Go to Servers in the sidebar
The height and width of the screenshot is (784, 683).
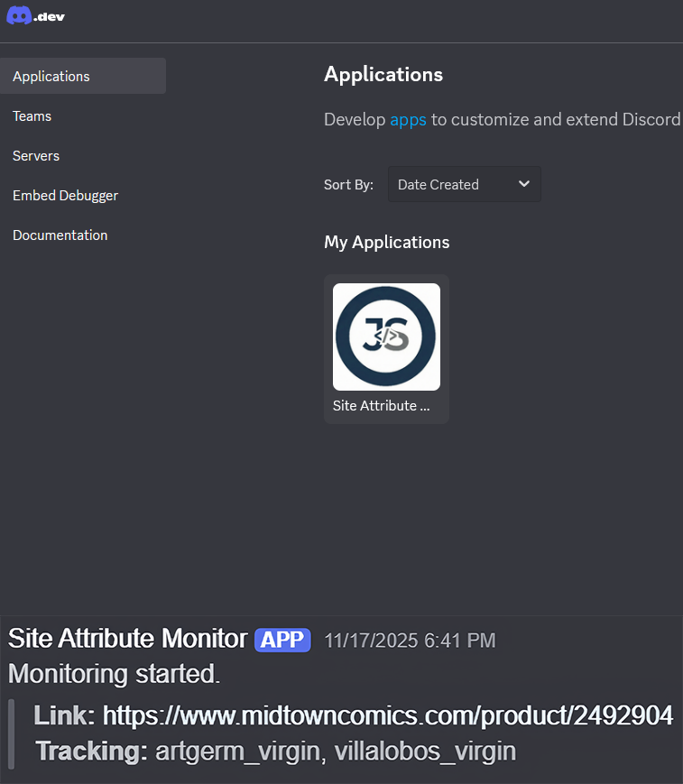click(x=36, y=155)
